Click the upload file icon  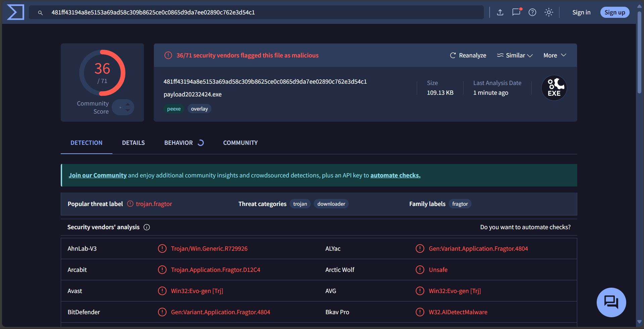[x=500, y=12]
